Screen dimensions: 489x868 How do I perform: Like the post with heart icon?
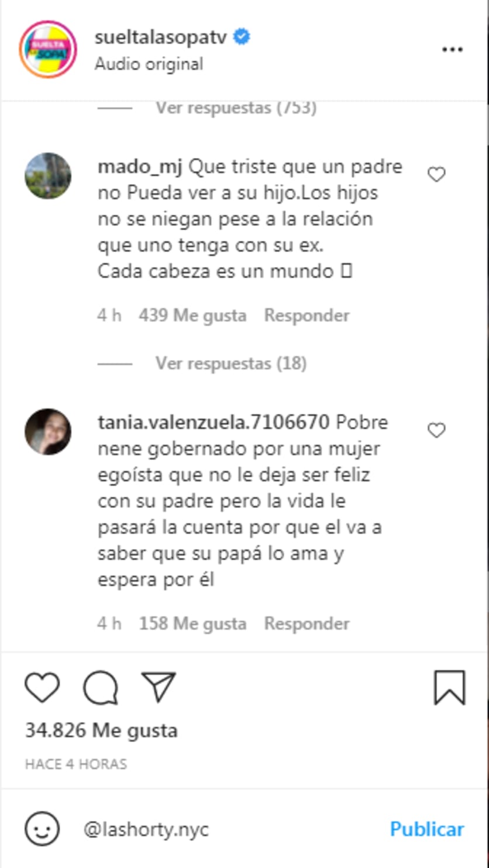tap(42, 687)
